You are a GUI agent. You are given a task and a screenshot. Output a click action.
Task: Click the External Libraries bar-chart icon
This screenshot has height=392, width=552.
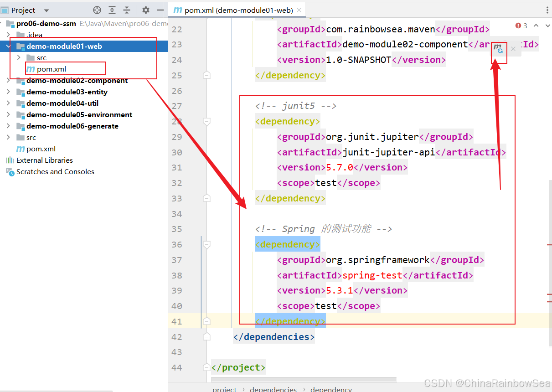[10, 160]
